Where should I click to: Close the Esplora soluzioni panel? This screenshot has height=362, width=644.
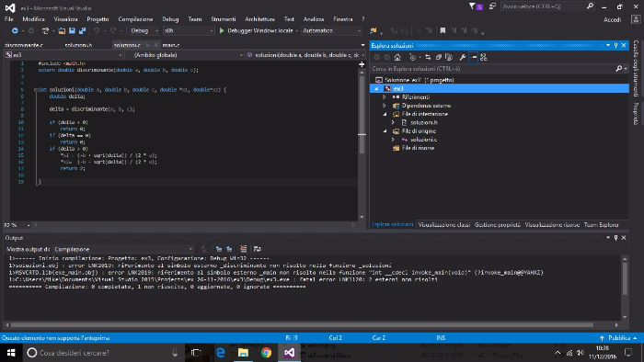624,46
